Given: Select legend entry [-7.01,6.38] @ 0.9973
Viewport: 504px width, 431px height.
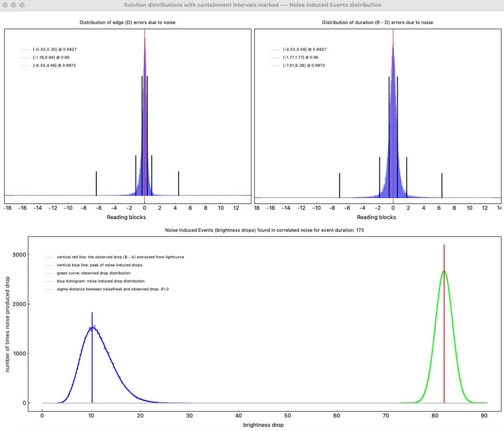Looking at the screenshot, I should pos(304,65).
